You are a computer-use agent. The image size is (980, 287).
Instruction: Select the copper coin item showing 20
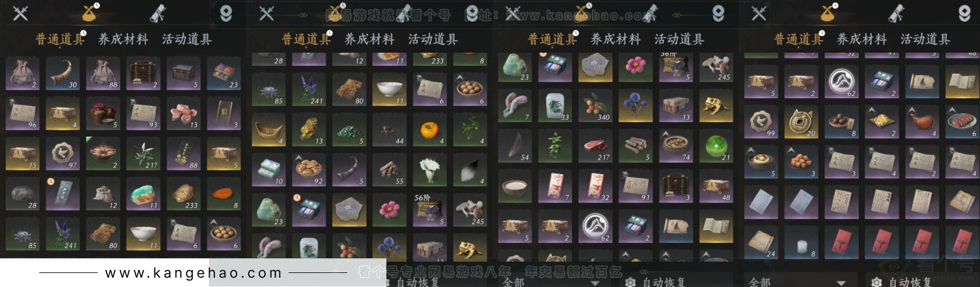801,122
